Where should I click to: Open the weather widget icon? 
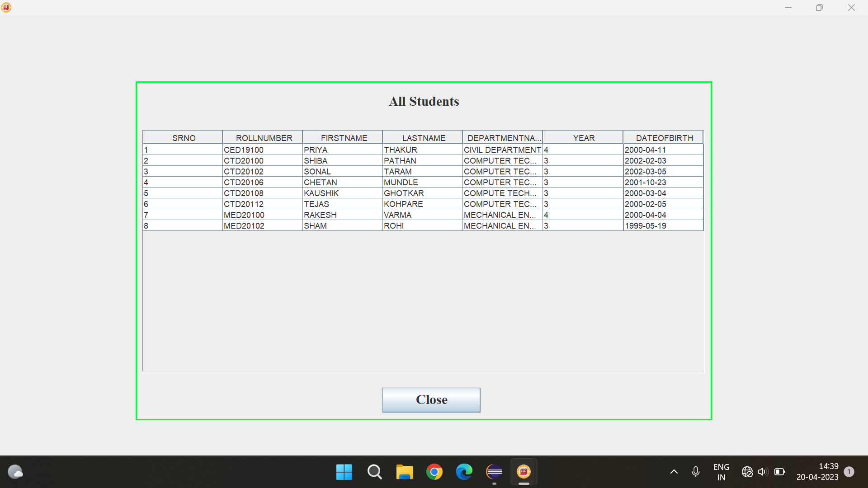point(15,472)
